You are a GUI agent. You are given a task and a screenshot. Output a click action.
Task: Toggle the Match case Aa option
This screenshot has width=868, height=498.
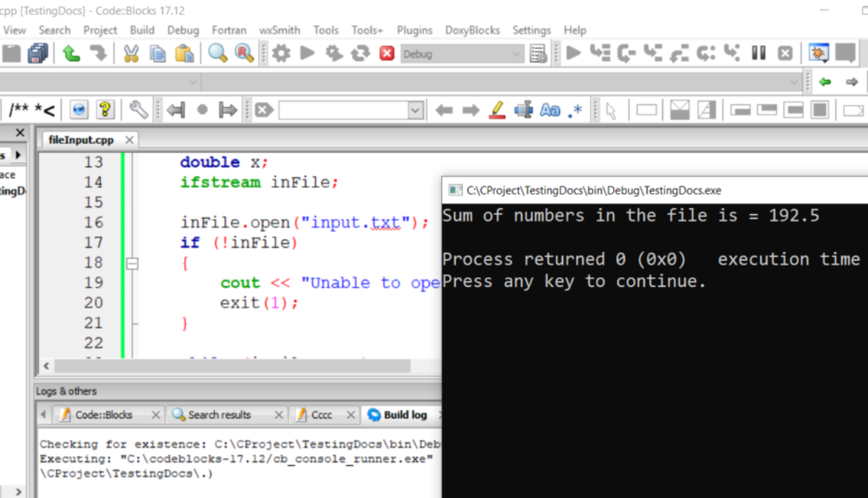(x=550, y=111)
